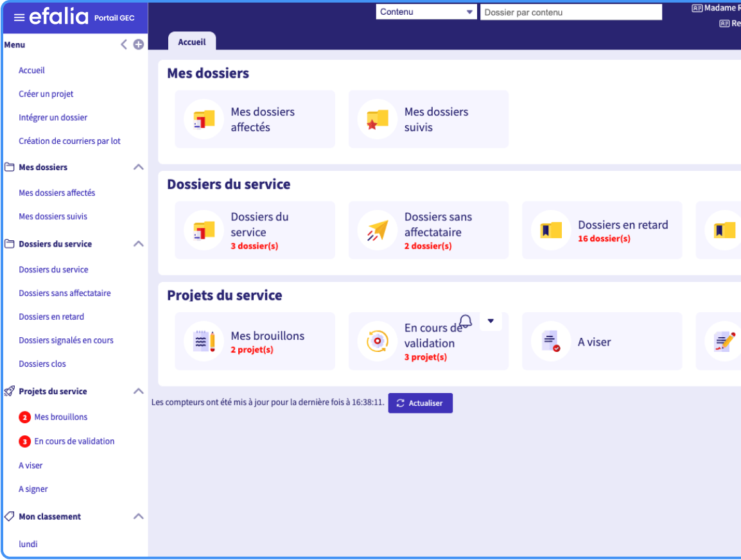Open Mes dossiers suivis in the sidebar
The image size is (741, 560).
[x=53, y=216]
